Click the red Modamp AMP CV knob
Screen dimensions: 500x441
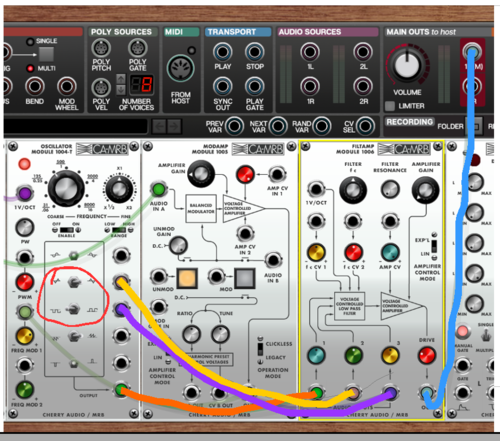point(245,174)
